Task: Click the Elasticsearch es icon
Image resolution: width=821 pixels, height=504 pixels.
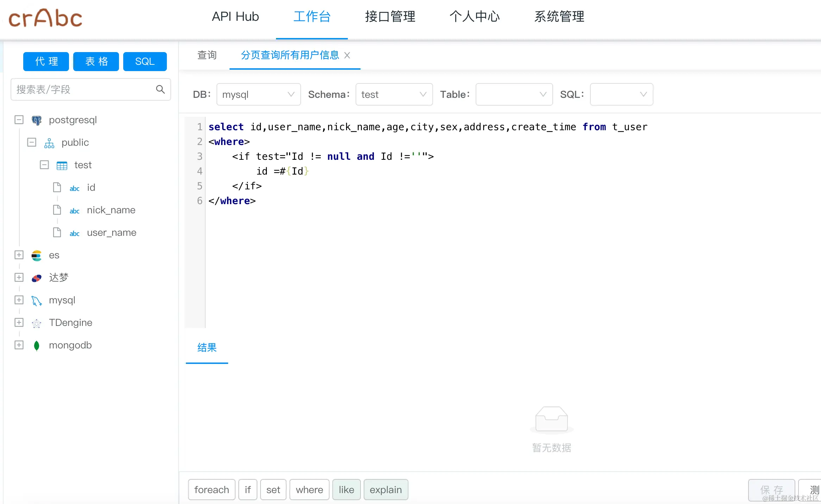Action: point(37,256)
